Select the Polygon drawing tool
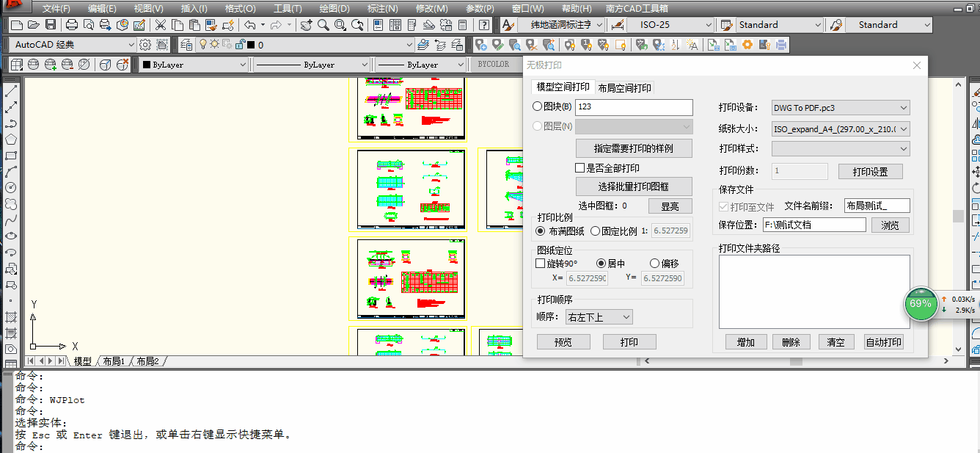980x453 pixels. click(x=11, y=139)
